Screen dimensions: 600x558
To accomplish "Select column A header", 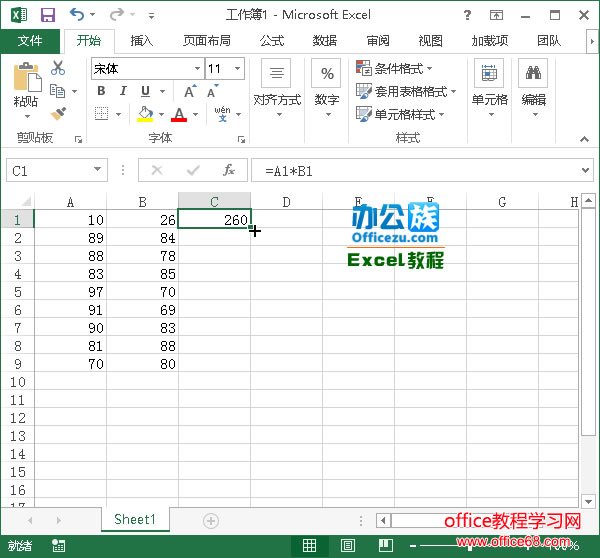I will click(70, 202).
